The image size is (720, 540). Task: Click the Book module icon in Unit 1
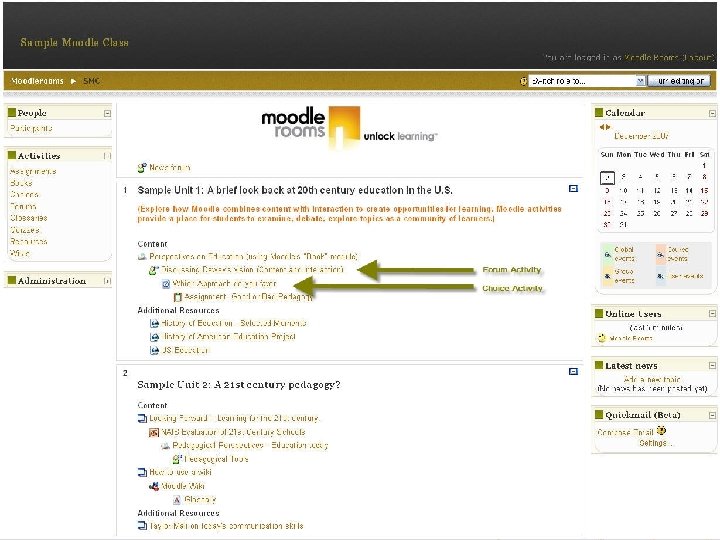pyautogui.click(x=142, y=256)
